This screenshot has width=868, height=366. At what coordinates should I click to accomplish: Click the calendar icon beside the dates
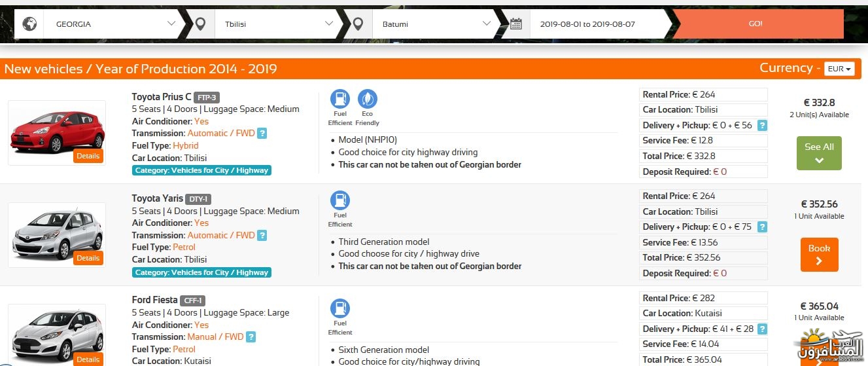coord(516,24)
